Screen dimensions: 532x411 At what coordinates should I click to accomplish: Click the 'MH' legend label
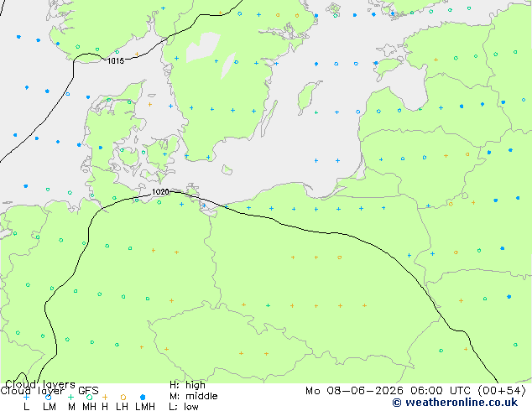click(x=89, y=407)
